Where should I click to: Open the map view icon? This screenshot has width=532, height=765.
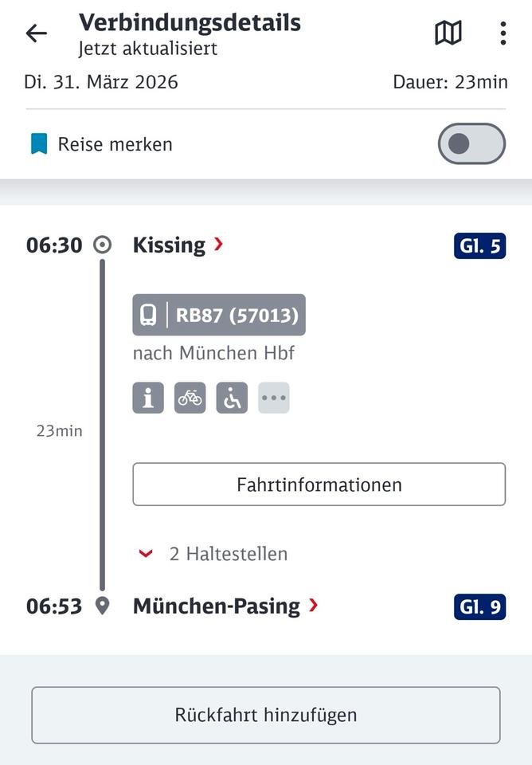pos(448,33)
